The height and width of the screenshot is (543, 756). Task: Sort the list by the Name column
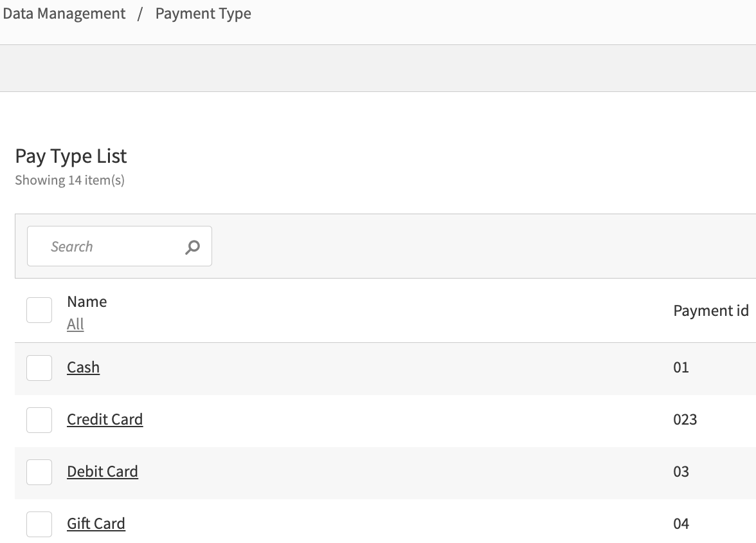87,301
